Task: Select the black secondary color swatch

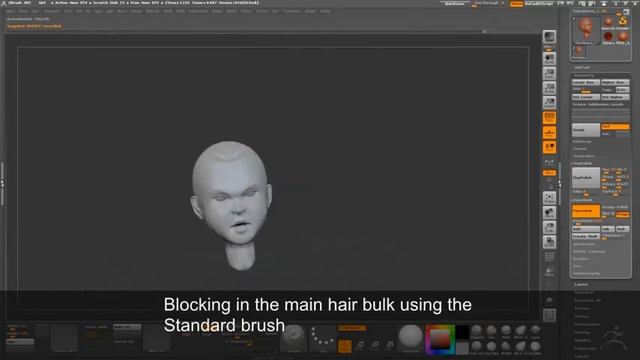Action: click(x=462, y=333)
